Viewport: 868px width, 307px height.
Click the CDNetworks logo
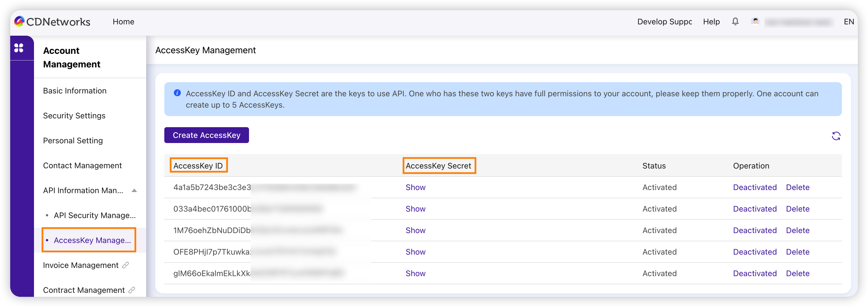[x=52, y=22]
